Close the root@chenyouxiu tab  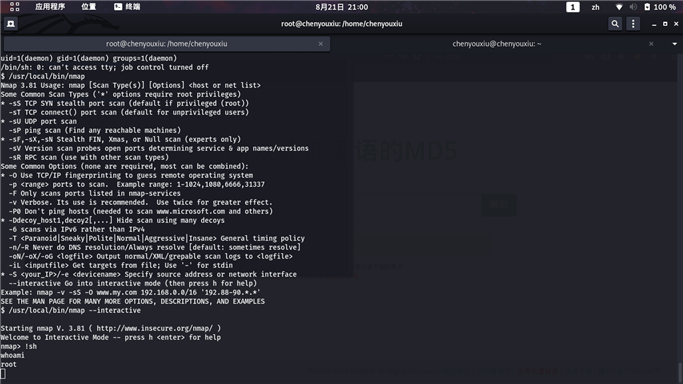(321, 44)
